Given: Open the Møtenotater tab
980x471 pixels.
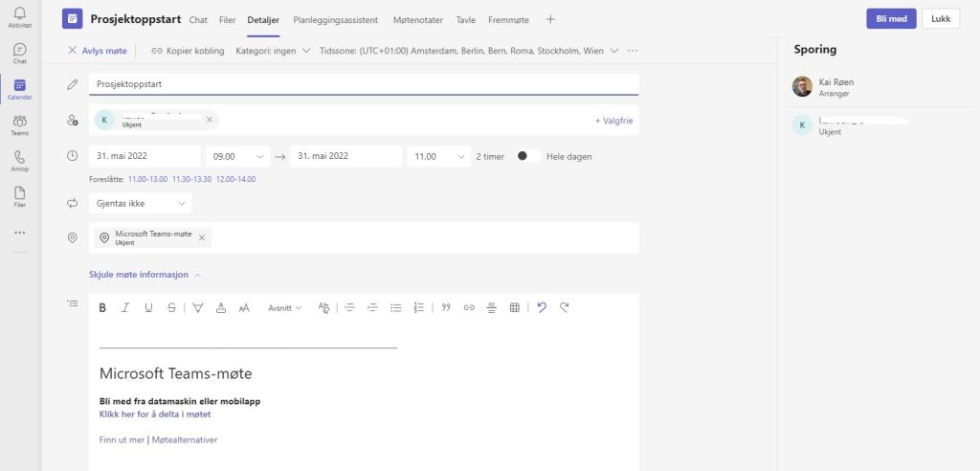Looking at the screenshot, I should 418,20.
